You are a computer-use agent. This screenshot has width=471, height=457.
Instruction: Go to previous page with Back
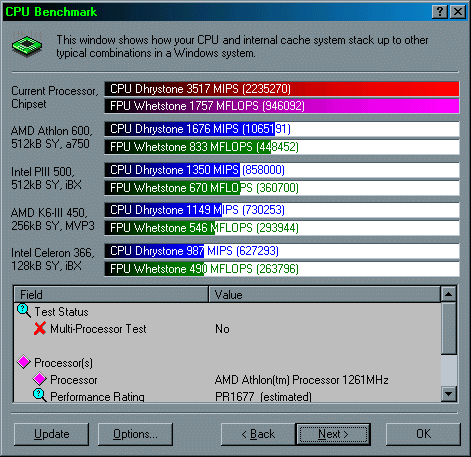[x=258, y=434]
